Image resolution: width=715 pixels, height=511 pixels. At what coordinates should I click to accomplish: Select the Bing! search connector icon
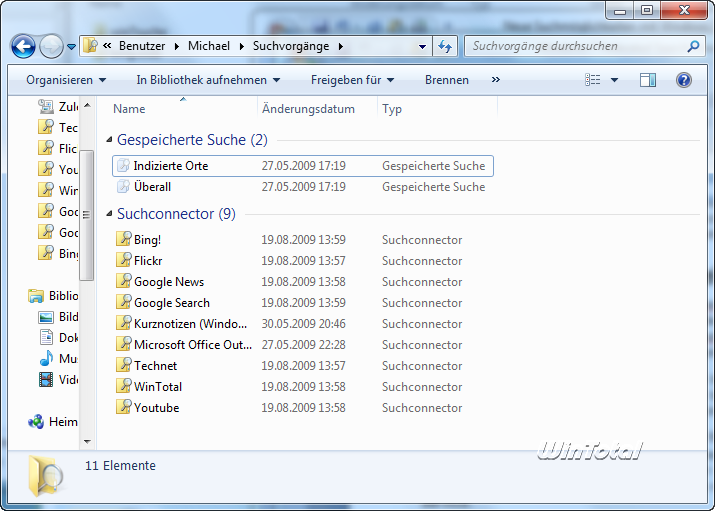(123, 239)
